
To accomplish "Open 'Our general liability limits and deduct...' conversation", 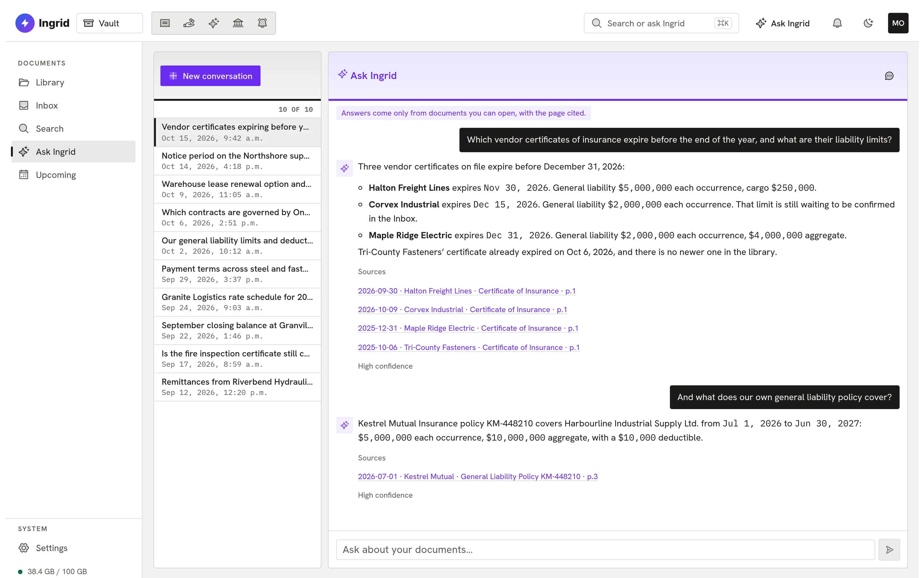I will pos(237,246).
